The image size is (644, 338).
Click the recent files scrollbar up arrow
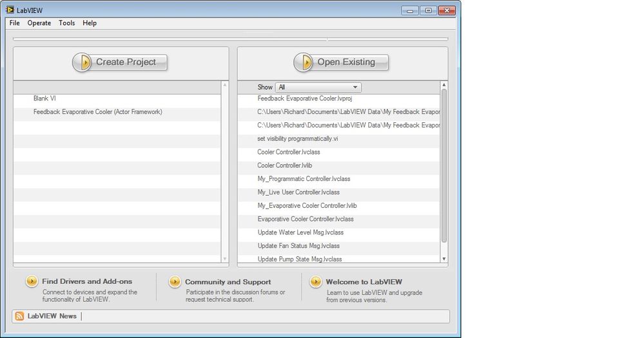click(444, 85)
